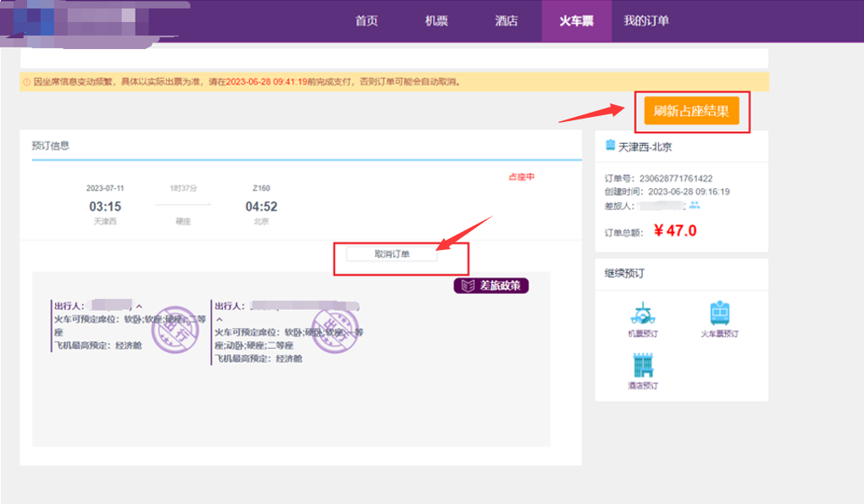Click the warning icon in yellow notice bar

pos(26,82)
